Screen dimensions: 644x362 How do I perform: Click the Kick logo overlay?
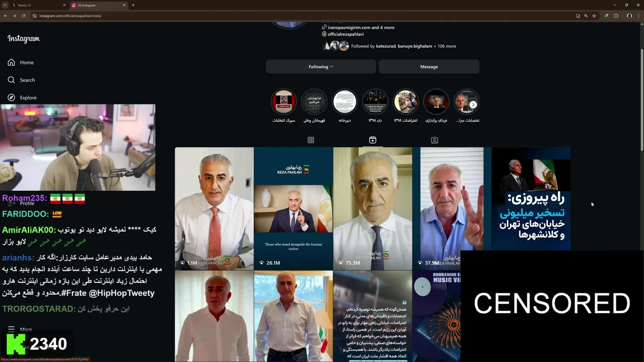pyautogui.click(x=16, y=344)
